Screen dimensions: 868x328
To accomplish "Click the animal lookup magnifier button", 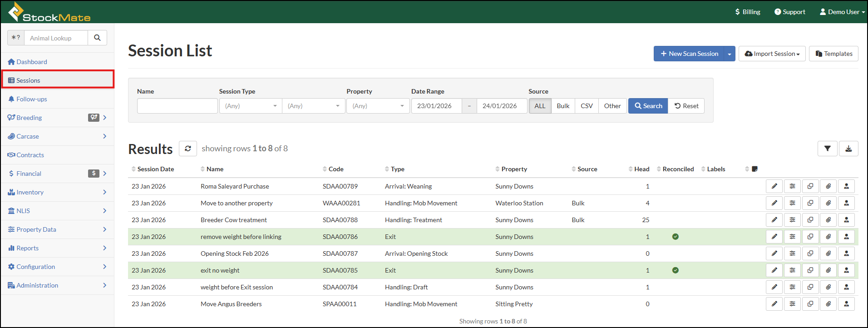I will coord(97,38).
